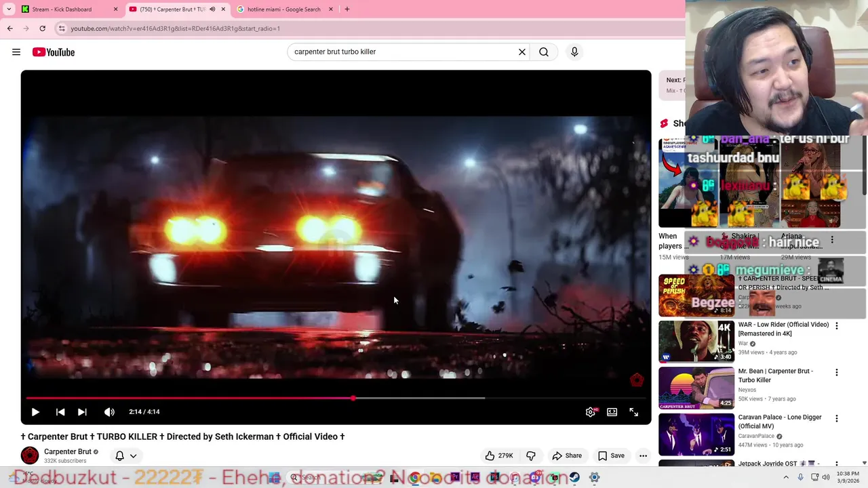Go to YouTube home via logo
868x488 pixels.
[53, 52]
